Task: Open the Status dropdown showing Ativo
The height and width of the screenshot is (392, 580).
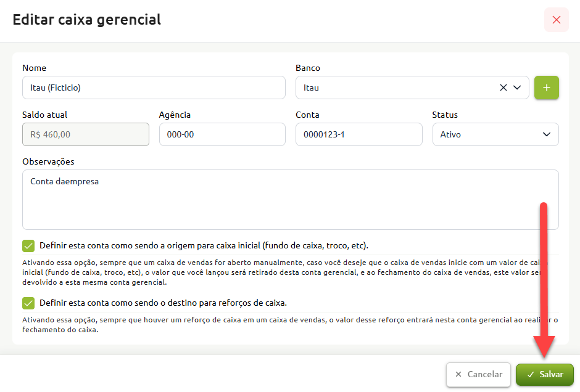Action: point(495,134)
